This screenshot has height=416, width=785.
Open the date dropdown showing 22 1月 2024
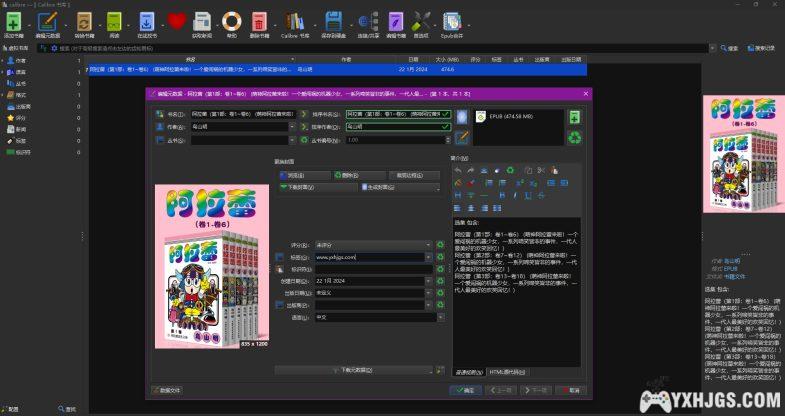[x=429, y=281]
